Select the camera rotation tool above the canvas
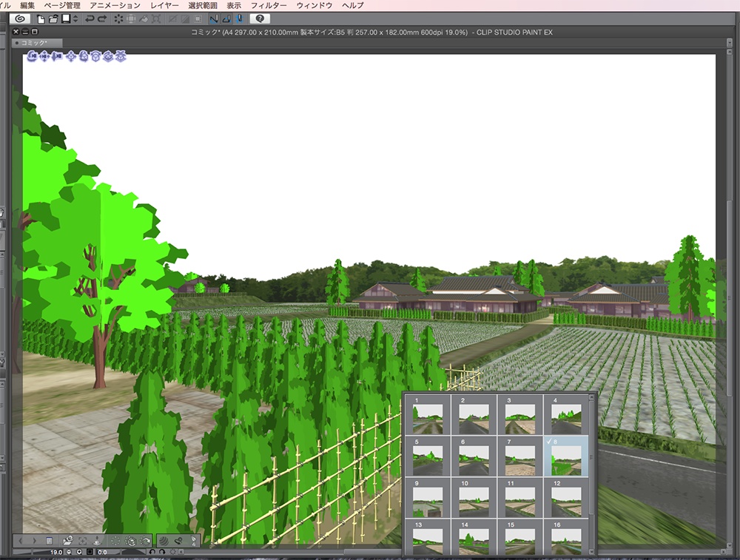 click(x=32, y=56)
